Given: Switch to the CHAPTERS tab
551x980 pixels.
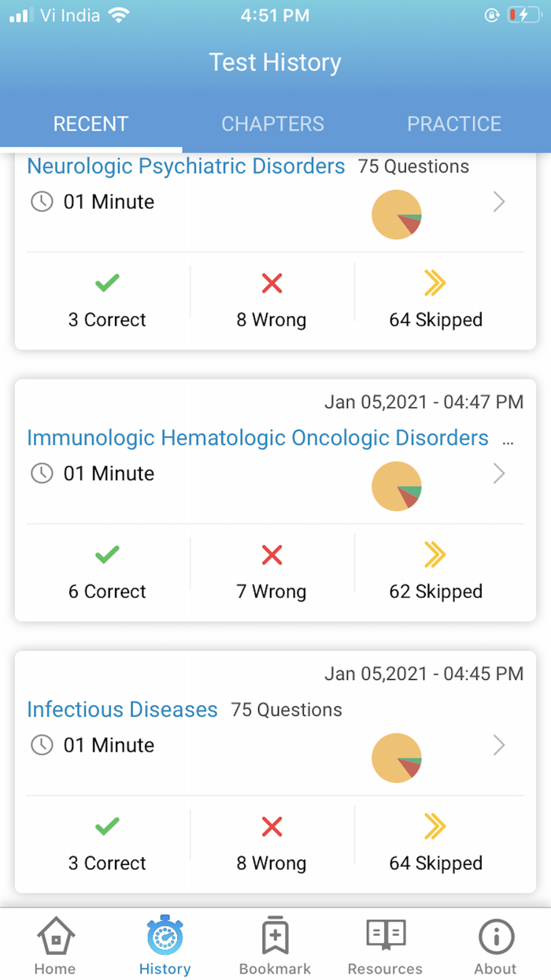Looking at the screenshot, I should [273, 124].
